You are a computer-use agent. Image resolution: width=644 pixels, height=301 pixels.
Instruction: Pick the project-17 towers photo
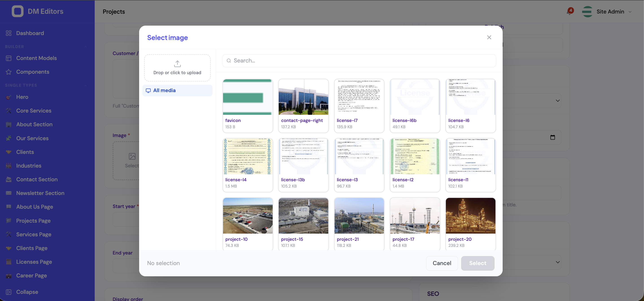(415, 216)
